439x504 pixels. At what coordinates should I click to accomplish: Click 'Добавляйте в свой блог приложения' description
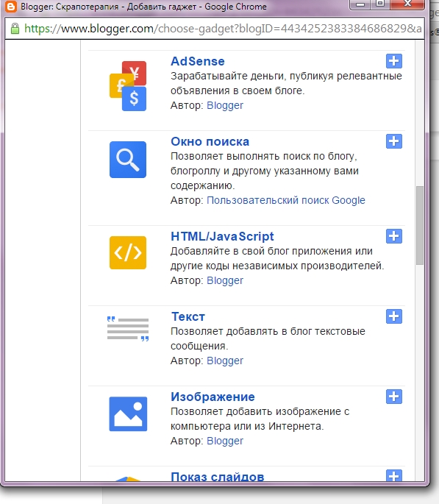pyautogui.click(x=277, y=258)
